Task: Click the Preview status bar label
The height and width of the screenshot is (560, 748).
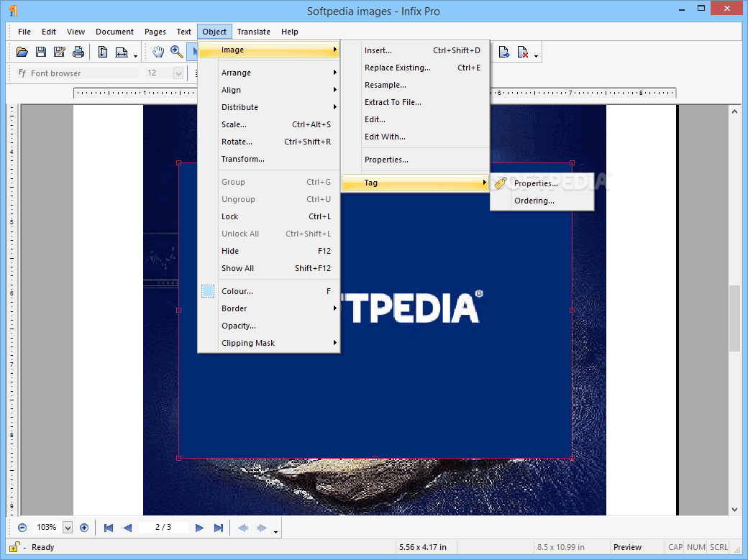Action: 627,547
